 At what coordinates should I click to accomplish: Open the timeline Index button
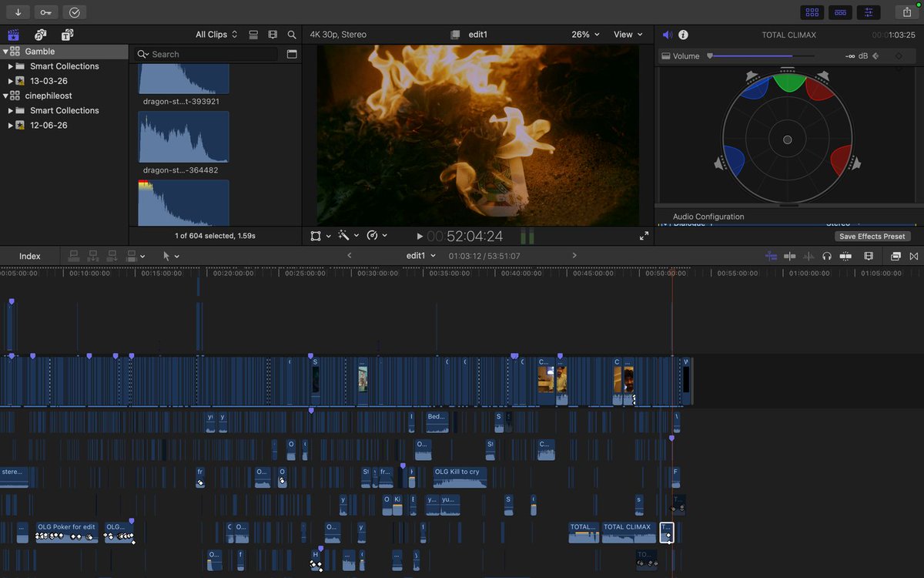point(30,256)
